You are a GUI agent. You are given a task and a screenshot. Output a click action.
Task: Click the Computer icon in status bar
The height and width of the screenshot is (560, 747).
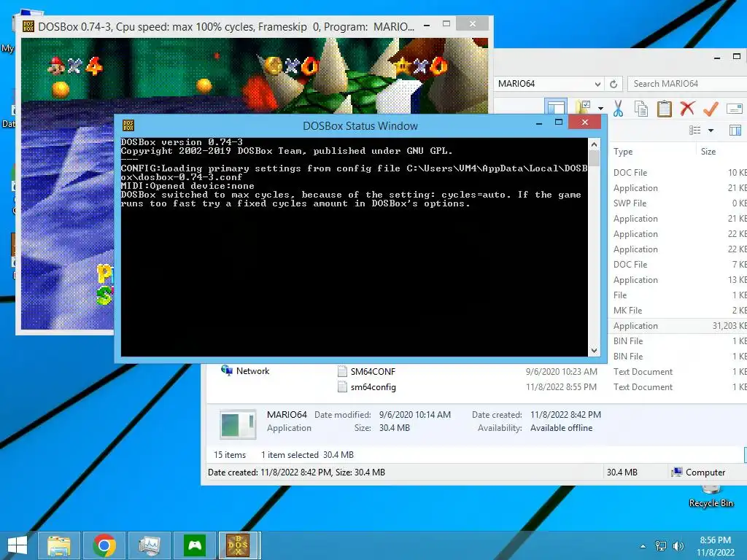(x=676, y=472)
